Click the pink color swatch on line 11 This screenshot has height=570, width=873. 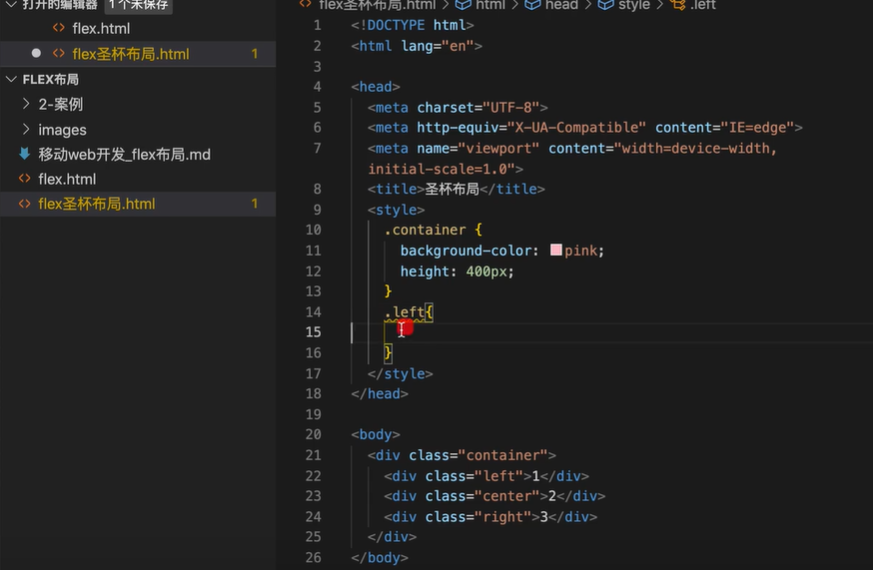click(556, 250)
